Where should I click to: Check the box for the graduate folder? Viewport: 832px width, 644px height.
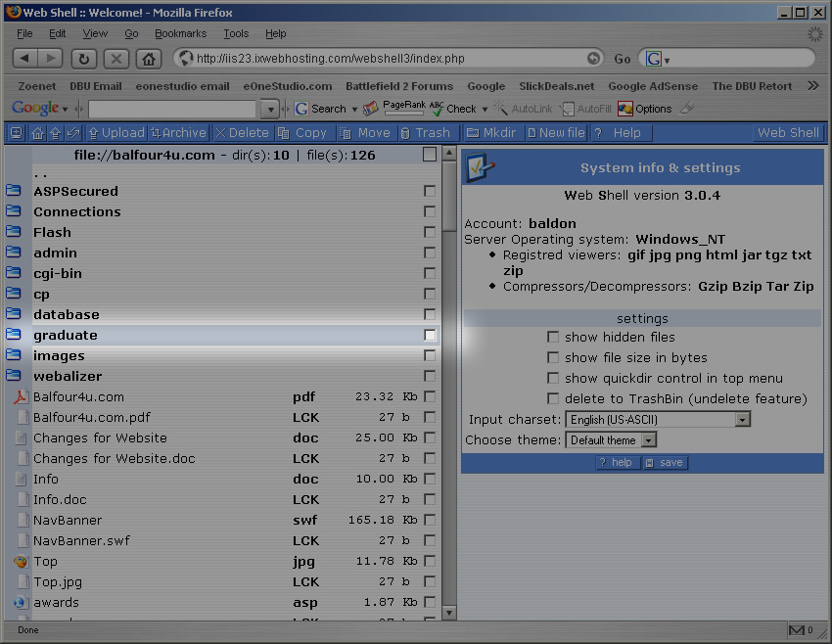coord(430,335)
